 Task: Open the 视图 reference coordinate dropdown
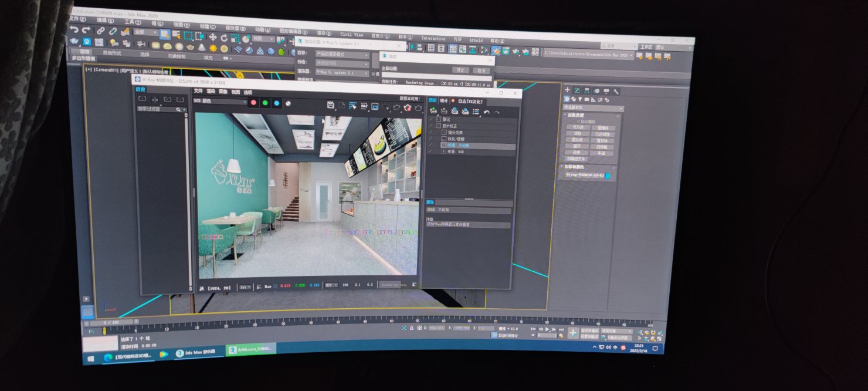[x=264, y=39]
